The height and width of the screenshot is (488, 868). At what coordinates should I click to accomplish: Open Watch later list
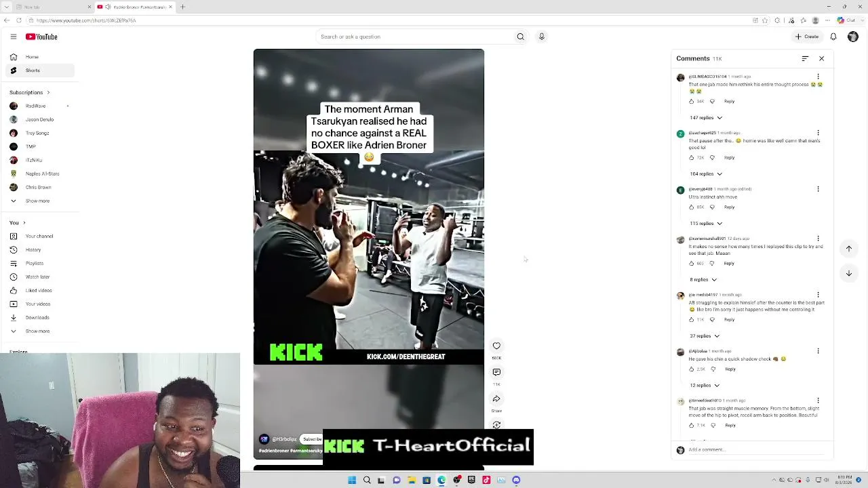[x=40, y=277]
